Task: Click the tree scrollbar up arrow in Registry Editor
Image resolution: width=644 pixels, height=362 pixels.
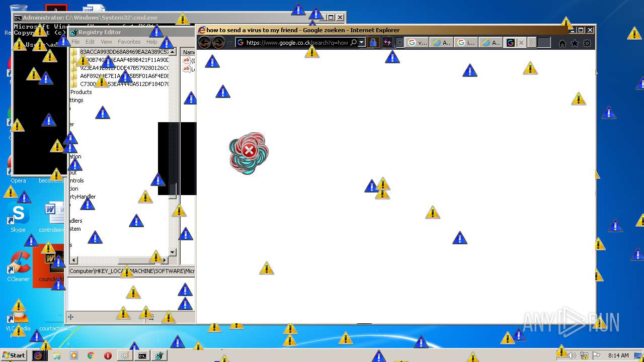Action: pyautogui.click(x=173, y=52)
